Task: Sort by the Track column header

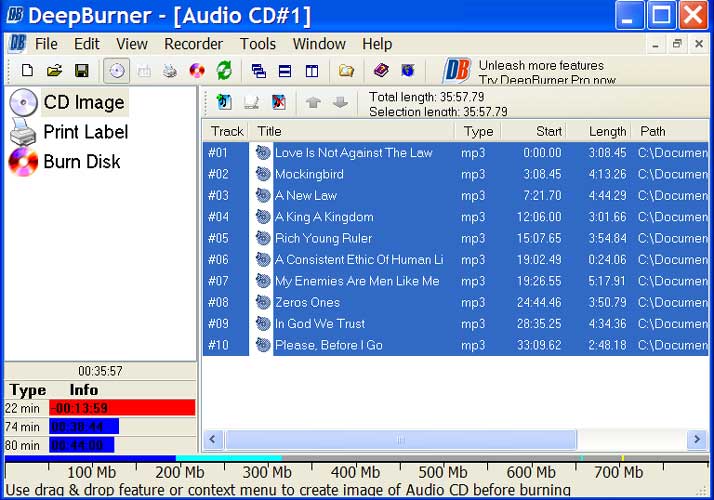Action: [227, 131]
